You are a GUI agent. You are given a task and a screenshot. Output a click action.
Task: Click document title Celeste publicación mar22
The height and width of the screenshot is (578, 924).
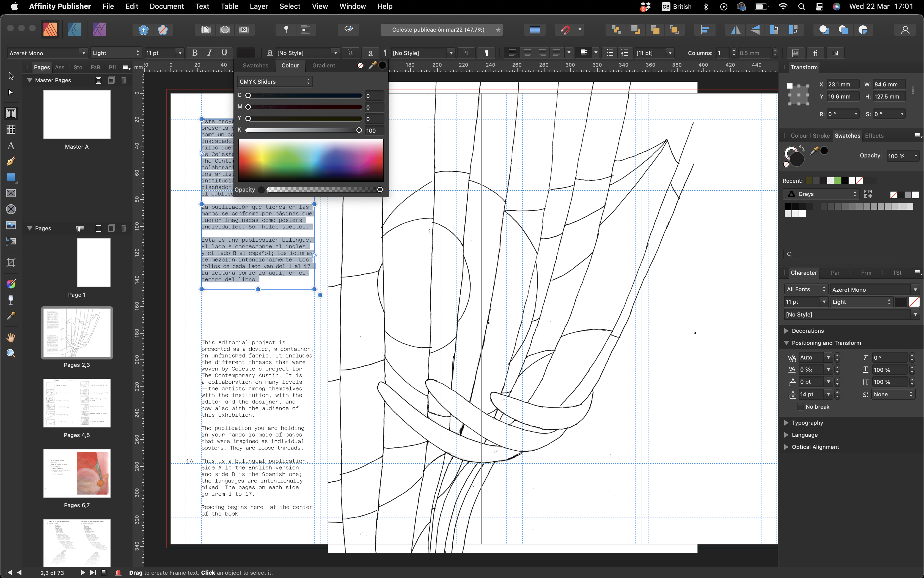pos(438,29)
